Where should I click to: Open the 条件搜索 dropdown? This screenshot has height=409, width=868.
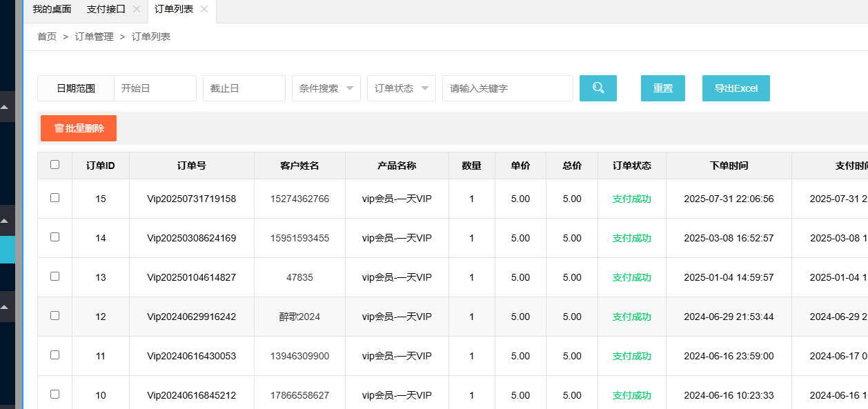click(x=326, y=88)
